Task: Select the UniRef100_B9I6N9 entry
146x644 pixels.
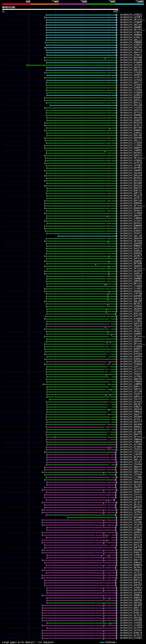Action: [x=131, y=58]
